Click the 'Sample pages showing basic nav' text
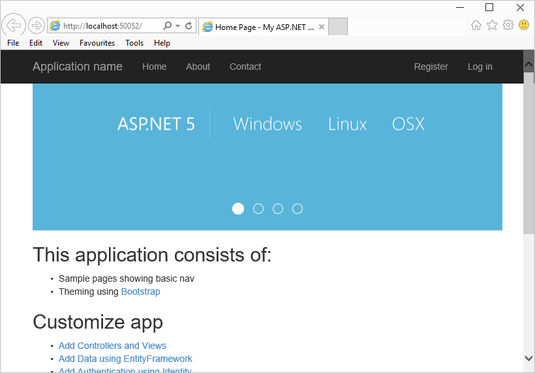 click(x=126, y=279)
